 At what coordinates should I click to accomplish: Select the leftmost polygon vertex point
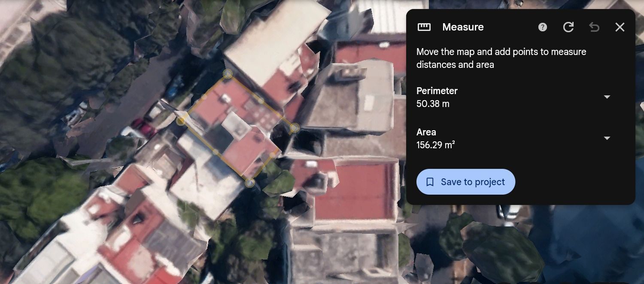tap(181, 121)
